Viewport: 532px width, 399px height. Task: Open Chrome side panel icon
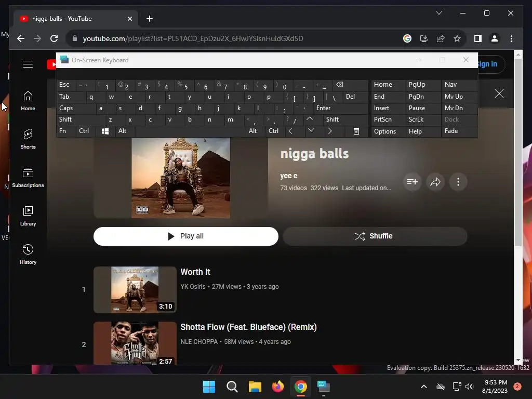(478, 38)
